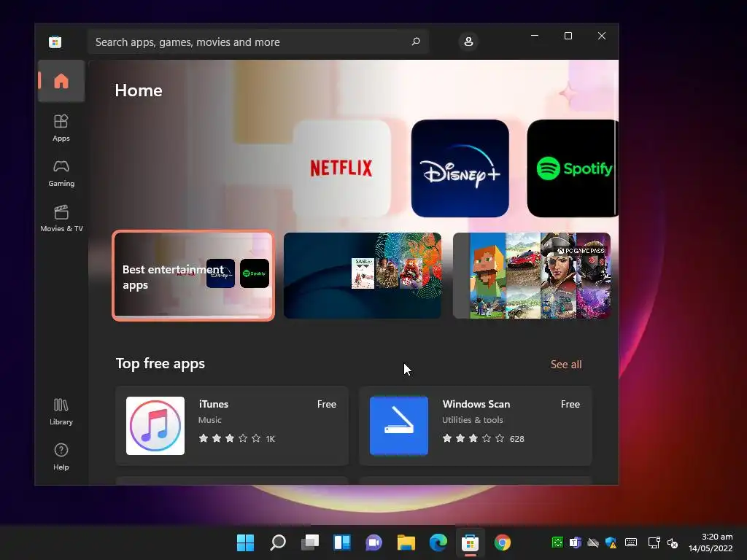
Task: Launch Microsoft Edge from the taskbar
Action: point(438,542)
